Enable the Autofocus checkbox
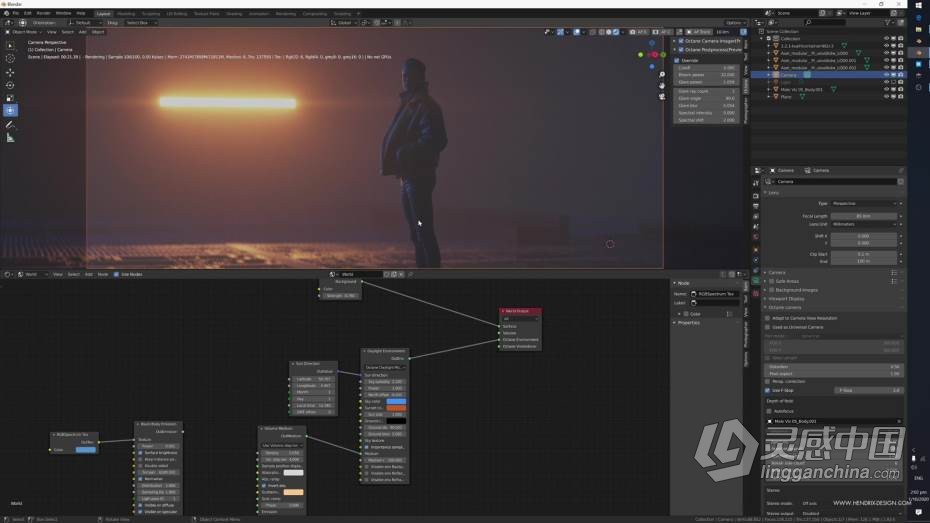The width and height of the screenshot is (930, 523). click(x=769, y=411)
